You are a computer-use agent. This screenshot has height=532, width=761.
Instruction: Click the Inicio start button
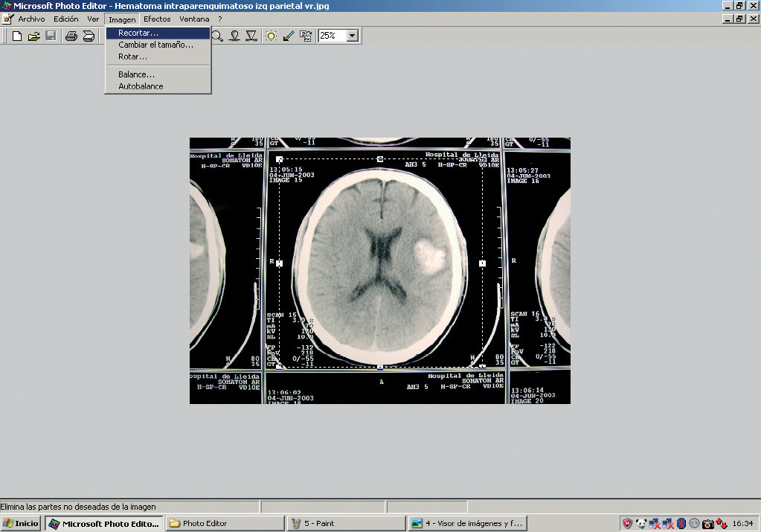(x=21, y=523)
